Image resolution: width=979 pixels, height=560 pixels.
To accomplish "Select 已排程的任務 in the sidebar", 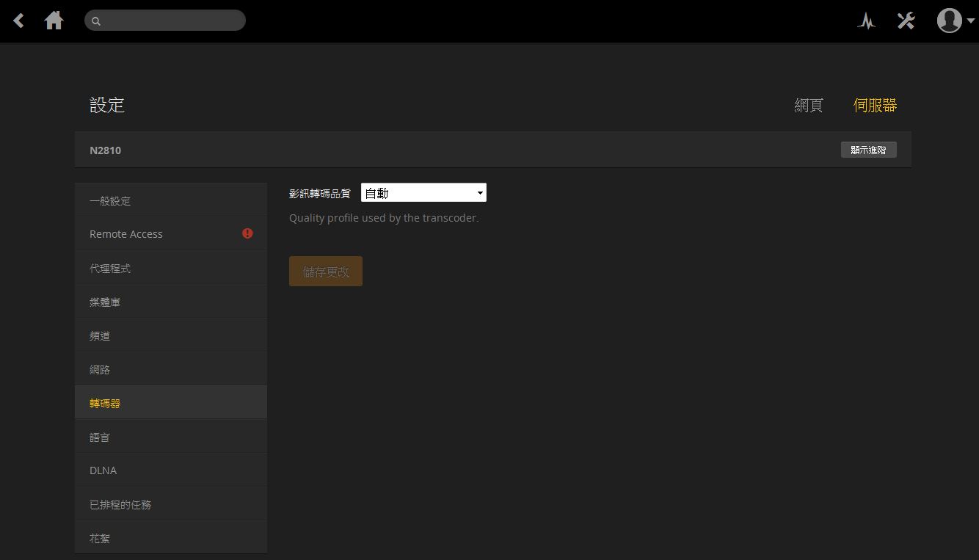I will (171, 504).
